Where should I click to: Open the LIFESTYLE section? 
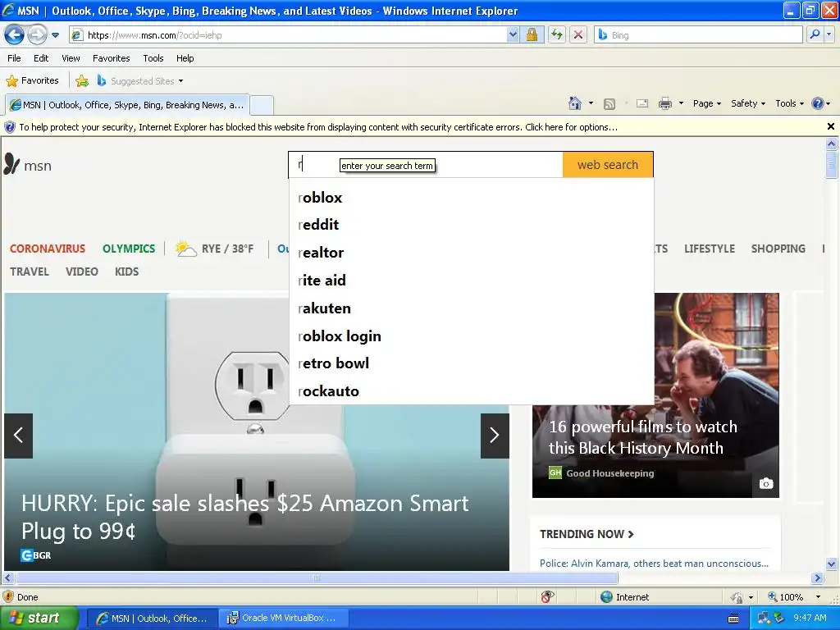coord(710,249)
